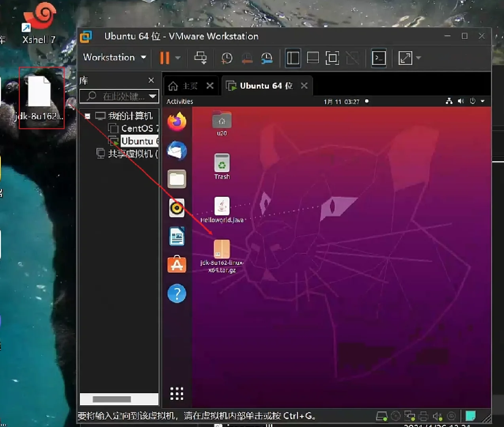Click the VMware title bar logo icon

click(x=86, y=36)
